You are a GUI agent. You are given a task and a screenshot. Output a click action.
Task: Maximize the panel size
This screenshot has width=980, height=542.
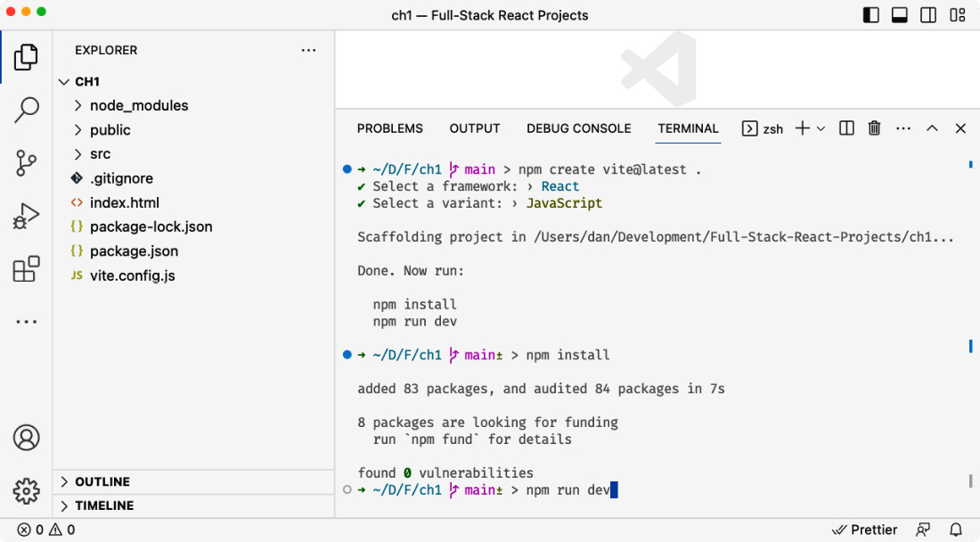coord(932,128)
